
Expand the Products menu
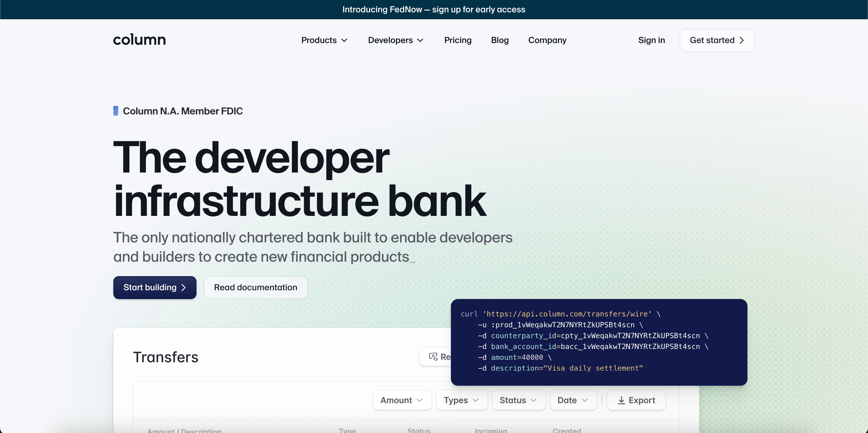point(324,40)
